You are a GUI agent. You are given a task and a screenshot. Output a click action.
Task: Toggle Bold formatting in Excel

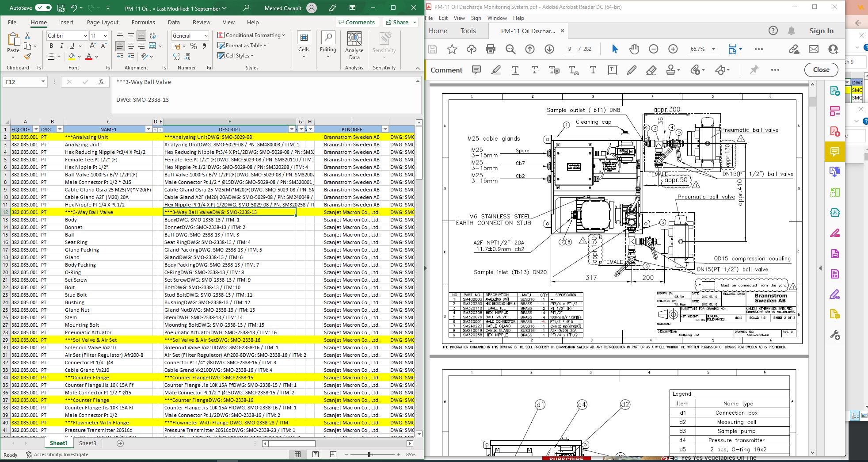click(x=51, y=46)
